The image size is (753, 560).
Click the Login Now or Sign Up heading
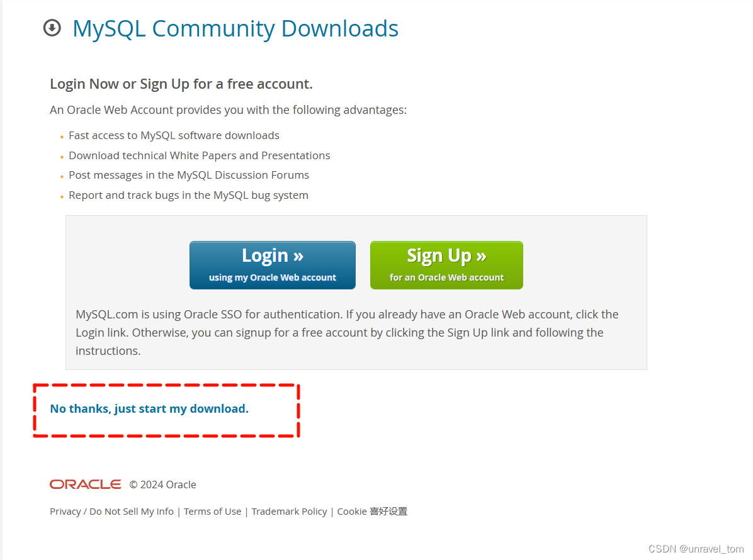pyautogui.click(x=181, y=84)
